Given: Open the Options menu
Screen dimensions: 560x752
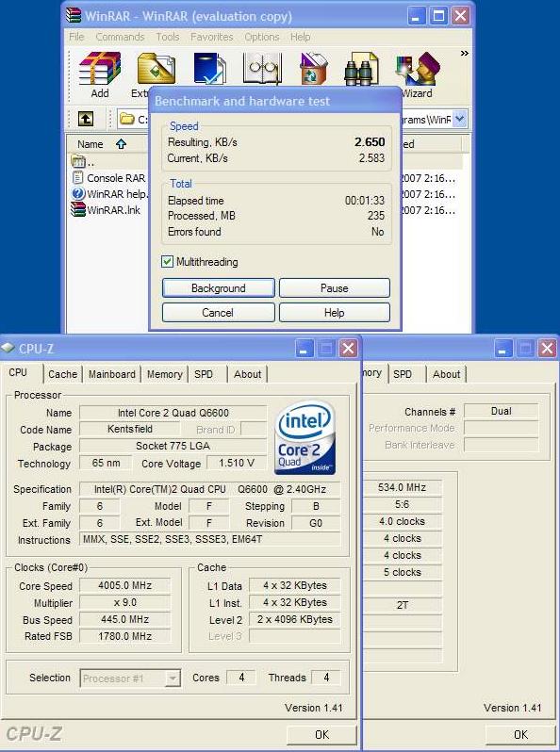Looking at the screenshot, I should pyautogui.click(x=261, y=37).
